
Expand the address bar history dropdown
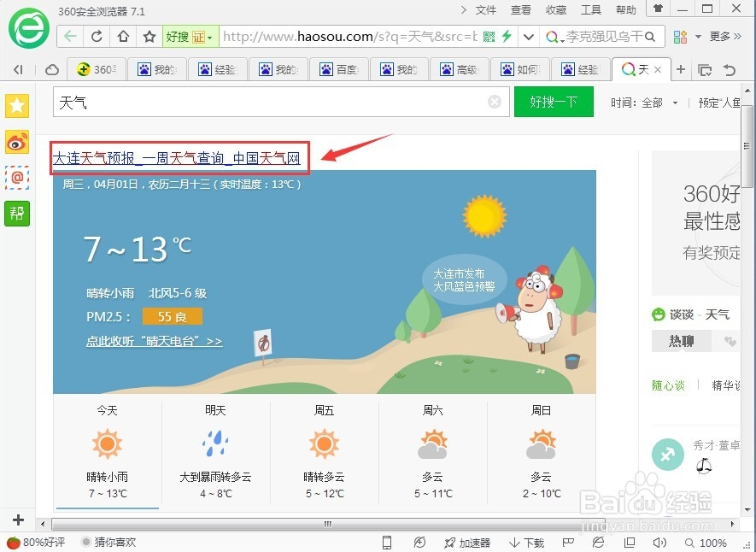pos(529,37)
